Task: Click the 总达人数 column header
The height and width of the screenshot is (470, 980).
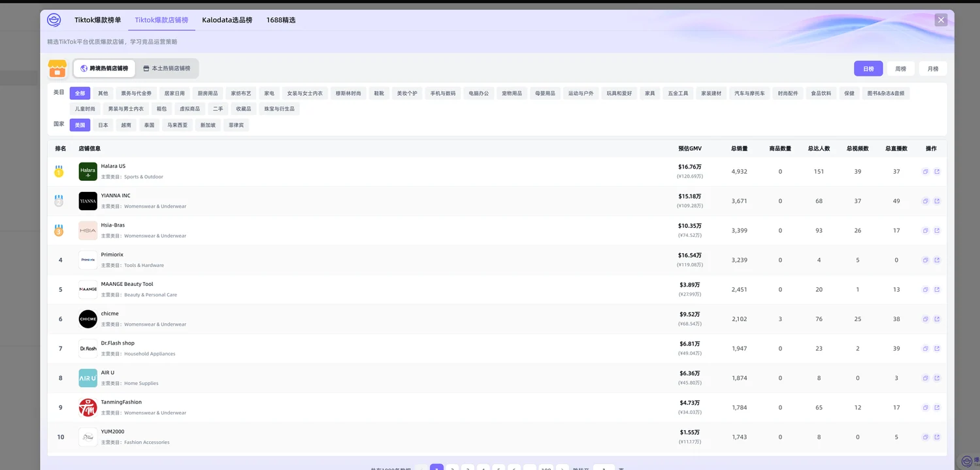Action: point(819,149)
